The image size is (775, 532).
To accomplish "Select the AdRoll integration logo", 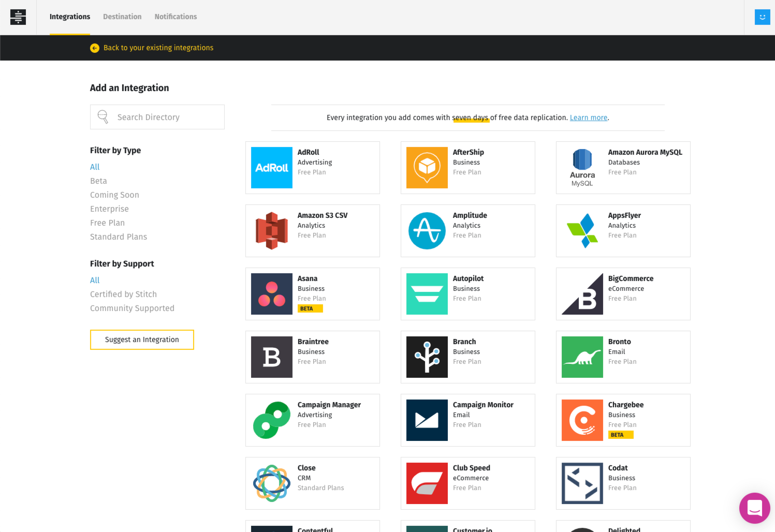I will pyautogui.click(x=272, y=168).
